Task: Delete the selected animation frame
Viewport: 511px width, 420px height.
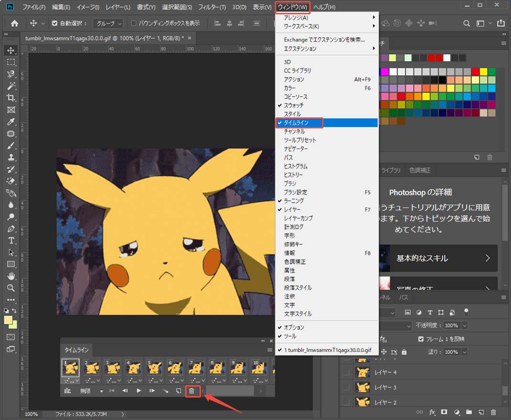Action: (192, 391)
